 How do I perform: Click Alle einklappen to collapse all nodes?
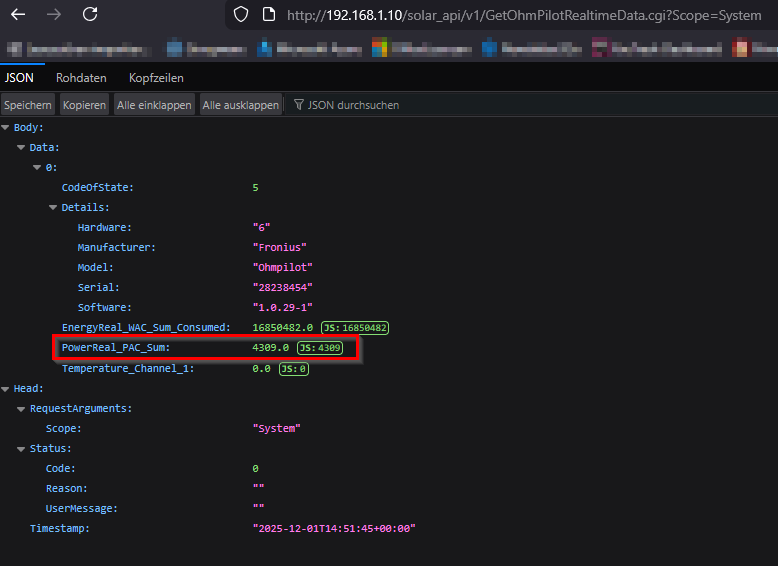coord(154,105)
